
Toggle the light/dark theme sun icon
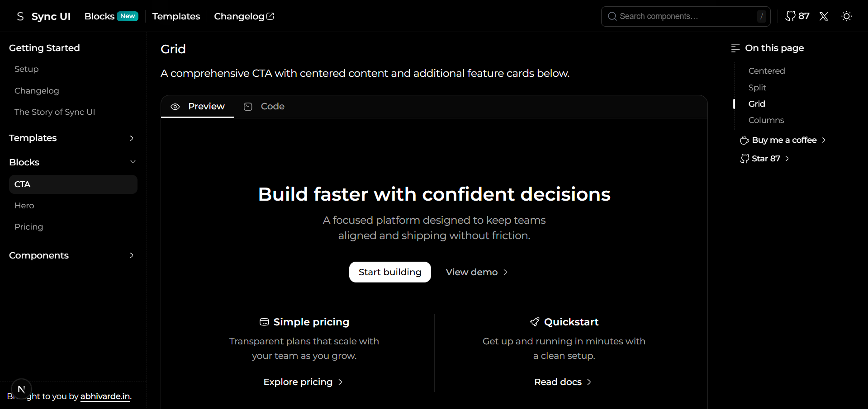coord(846,16)
